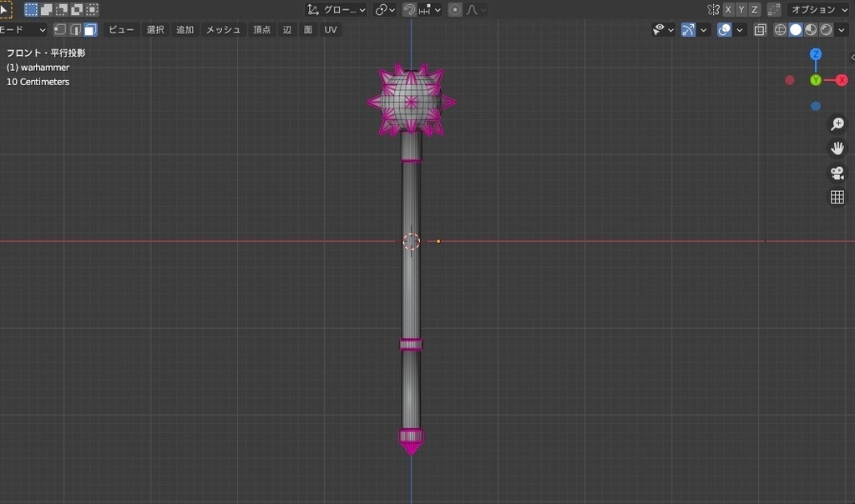The image size is (855, 504).
Task: Click the mesh mirror butterfly icon
Action: coord(713,9)
